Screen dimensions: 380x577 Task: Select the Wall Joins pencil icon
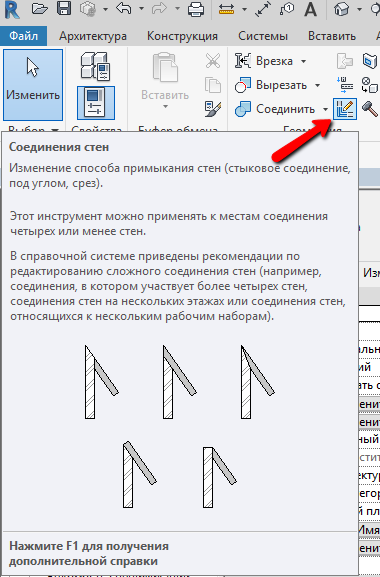tap(345, 109)
